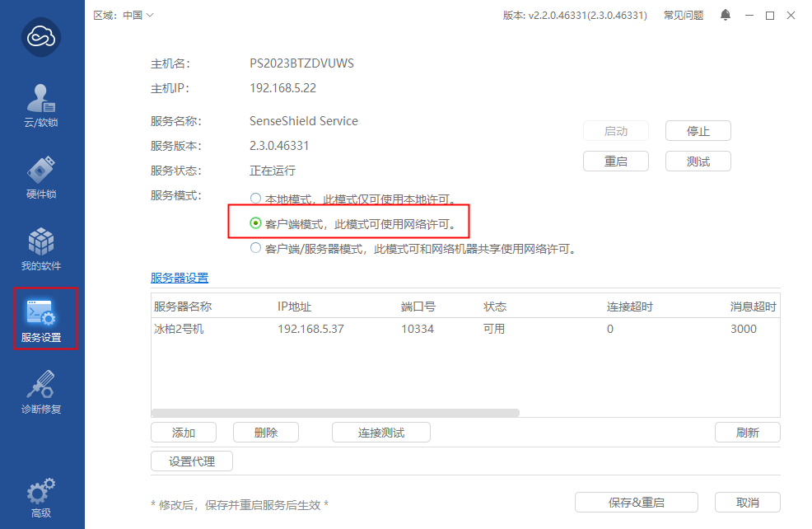Expand the 区域 中国 region dropdown
Screen dimensions: 812x529
(x=124, y=15)
